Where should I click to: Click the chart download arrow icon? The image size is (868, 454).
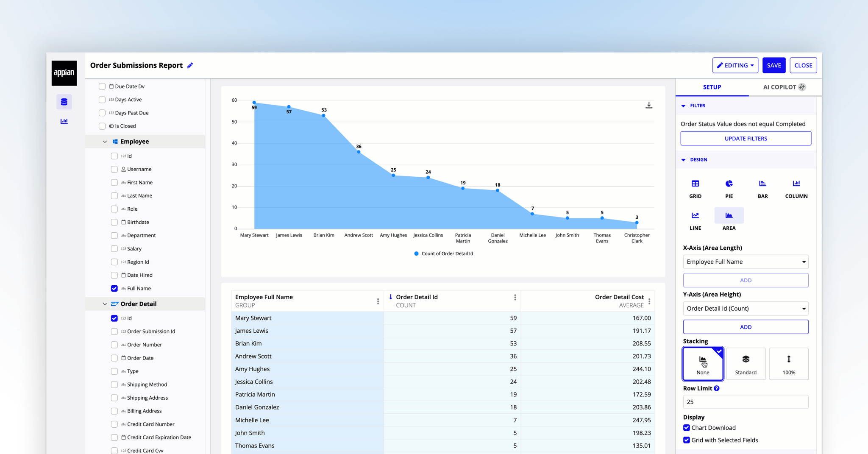(x=648, y=105)
